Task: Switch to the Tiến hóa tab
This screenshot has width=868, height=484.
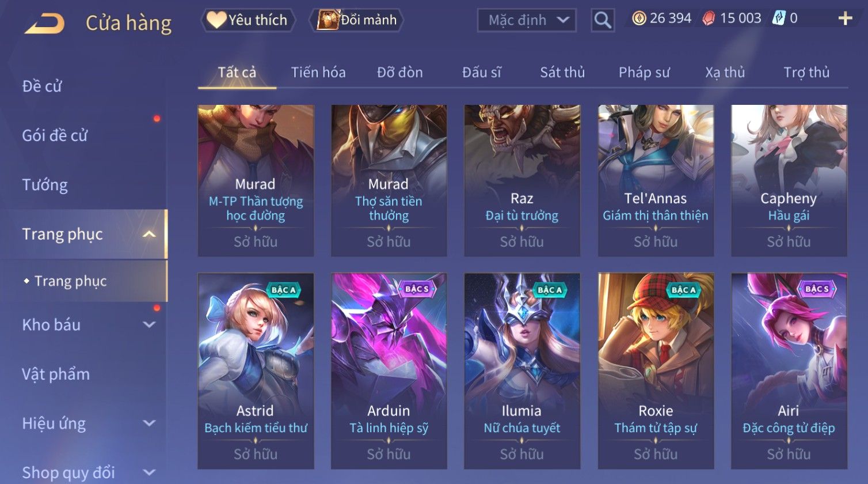Action: click(318, 72)
